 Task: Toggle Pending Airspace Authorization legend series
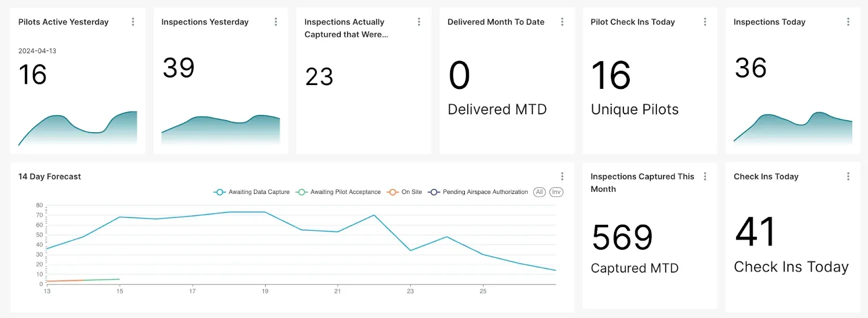click(478, 192)
